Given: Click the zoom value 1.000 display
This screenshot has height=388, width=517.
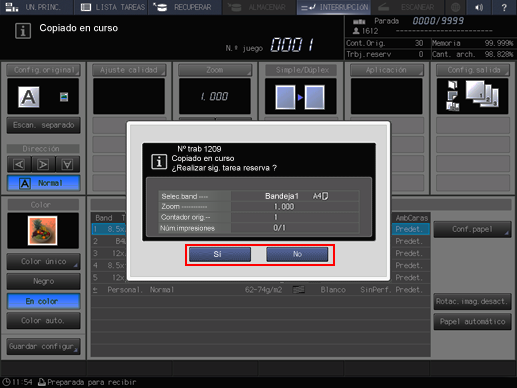Looking at the screenshot, I should coord(215,97).
